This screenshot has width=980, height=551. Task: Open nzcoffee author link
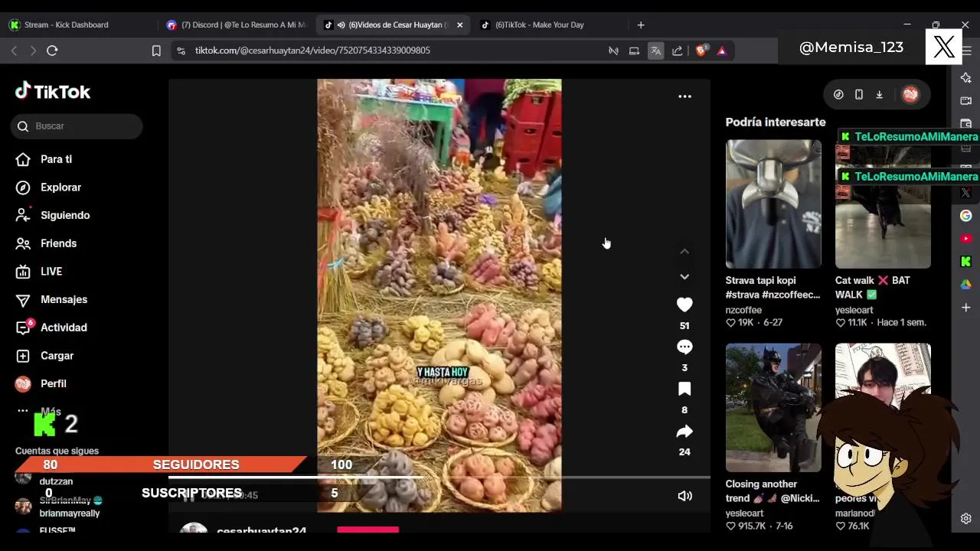point(743,310)
